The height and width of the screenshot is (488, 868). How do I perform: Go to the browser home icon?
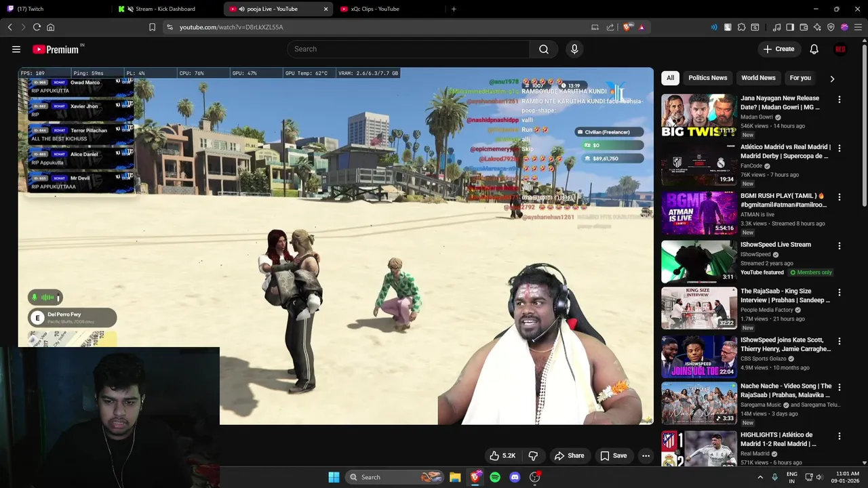50,27
